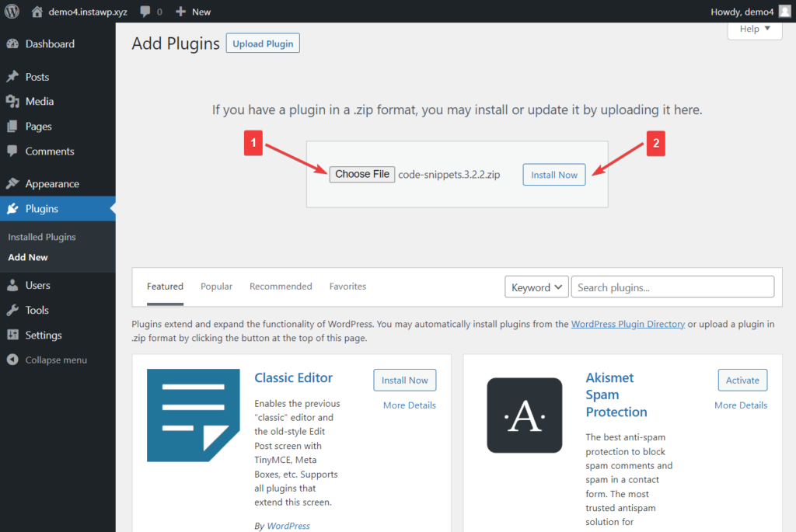796x532 pixels.
Task: Expand the Help dropdown
Action: pyautogui.click(x=755, y=30)
